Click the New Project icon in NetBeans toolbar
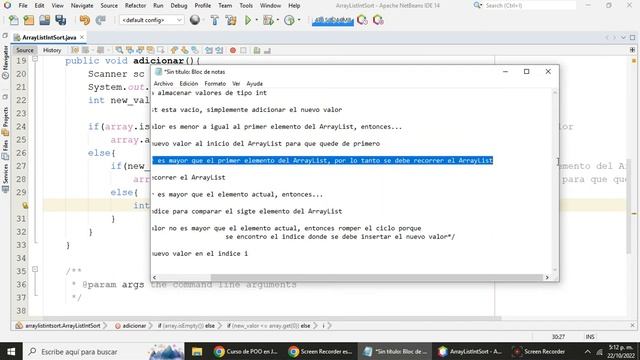The image size is (640, 360). 29,20
